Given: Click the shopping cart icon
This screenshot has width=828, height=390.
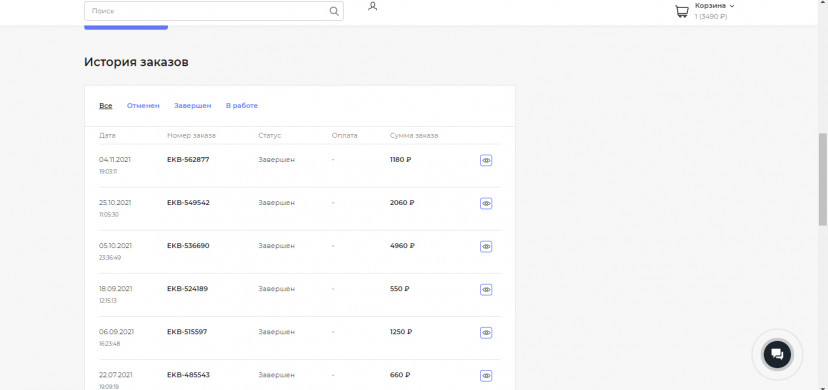Looking at the screenshot, I should 682,12.
